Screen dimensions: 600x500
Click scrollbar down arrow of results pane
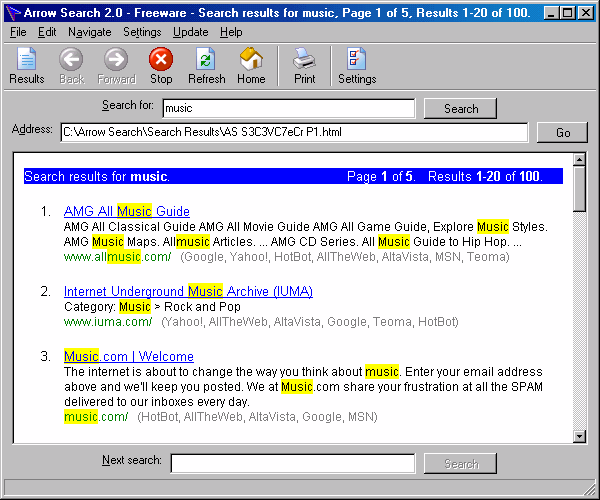click(x=580, y=436)
